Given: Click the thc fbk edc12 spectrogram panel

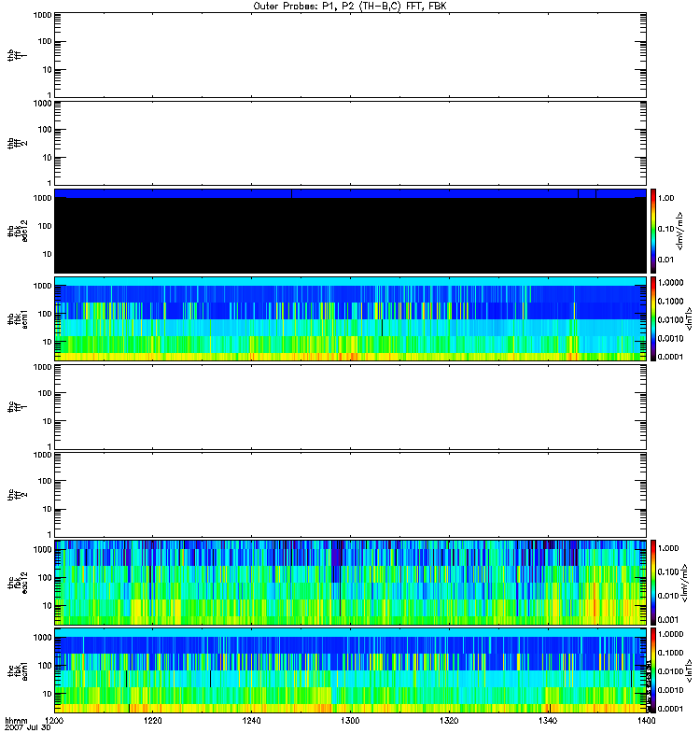Looking at the screenshot, I should [x=350, y=583].
